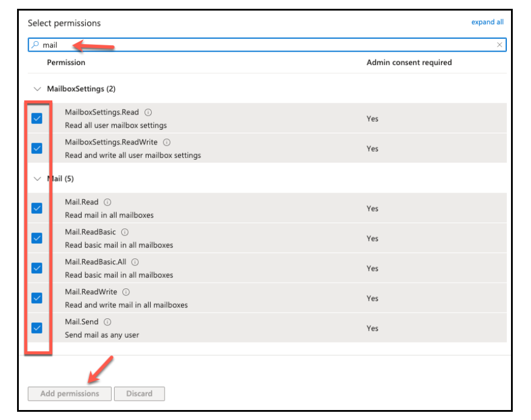Click the Permission column header
Image resolution: width=531 pixels, height=420 pixels.
pyautogui.click(x=66, y=63)
